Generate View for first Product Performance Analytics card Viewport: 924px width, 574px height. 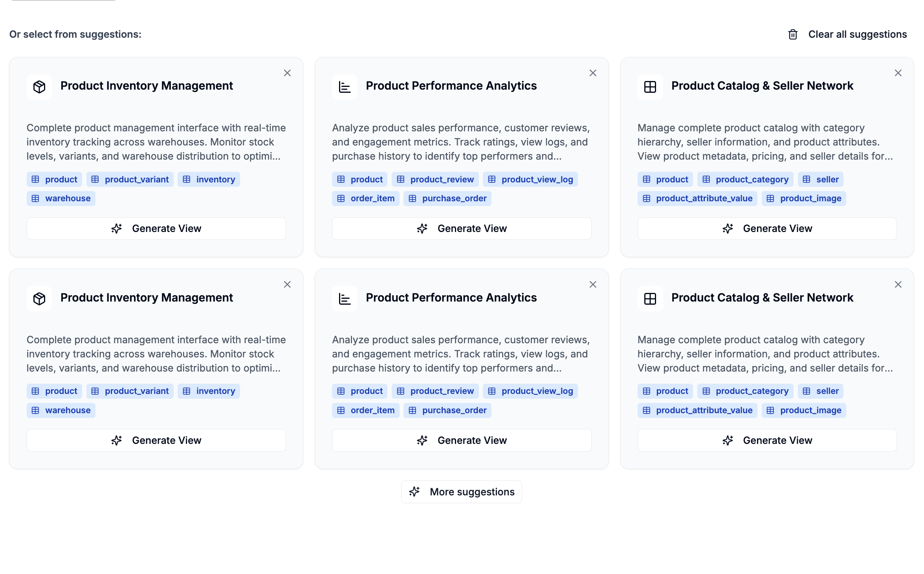pos(462,228)
